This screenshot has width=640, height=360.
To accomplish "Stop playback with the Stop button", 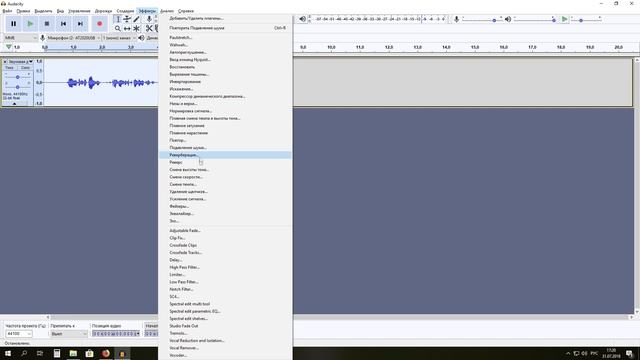I will click(x=47, y=24).
